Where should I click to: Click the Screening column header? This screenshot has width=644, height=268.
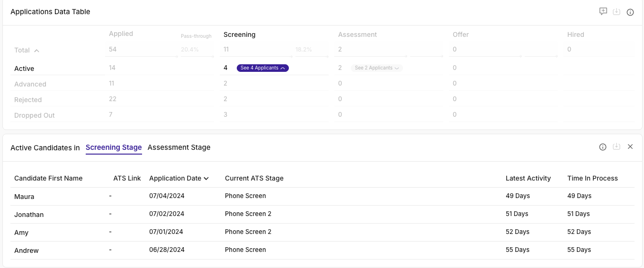click(x=239, y=35)
